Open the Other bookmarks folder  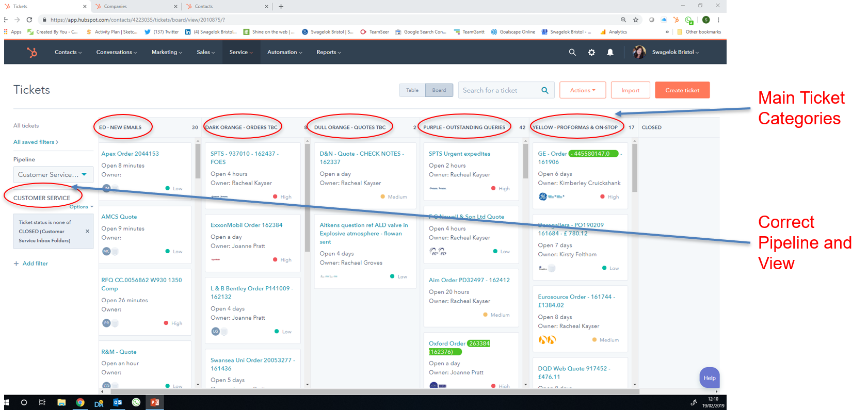point(699,32)
